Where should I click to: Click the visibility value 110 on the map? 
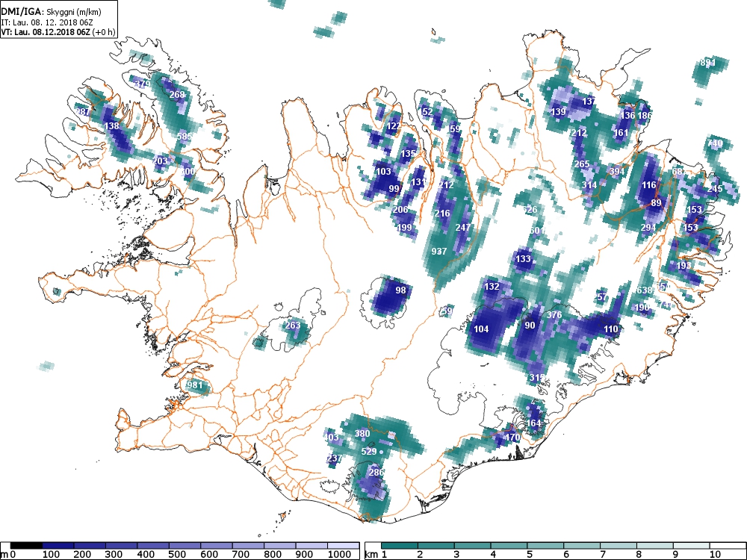pos(611,329)
